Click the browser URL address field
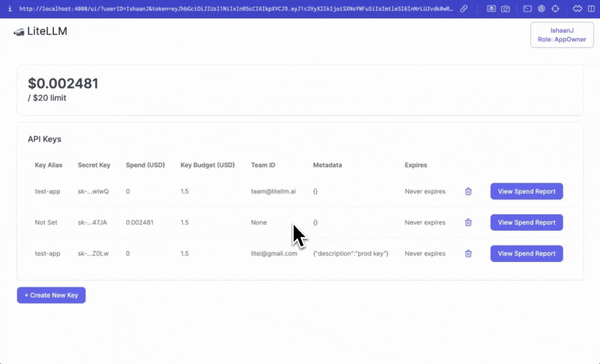 click(x=235, y=9)
